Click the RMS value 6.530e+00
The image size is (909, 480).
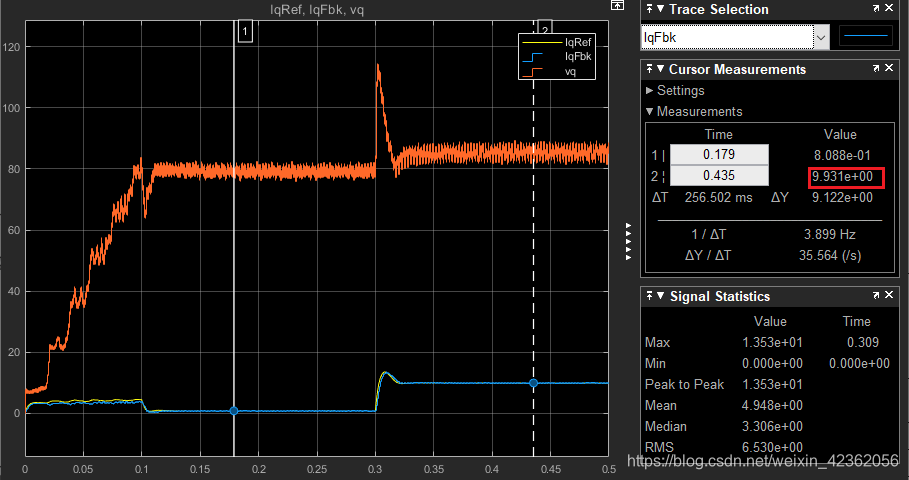point(772,448)
